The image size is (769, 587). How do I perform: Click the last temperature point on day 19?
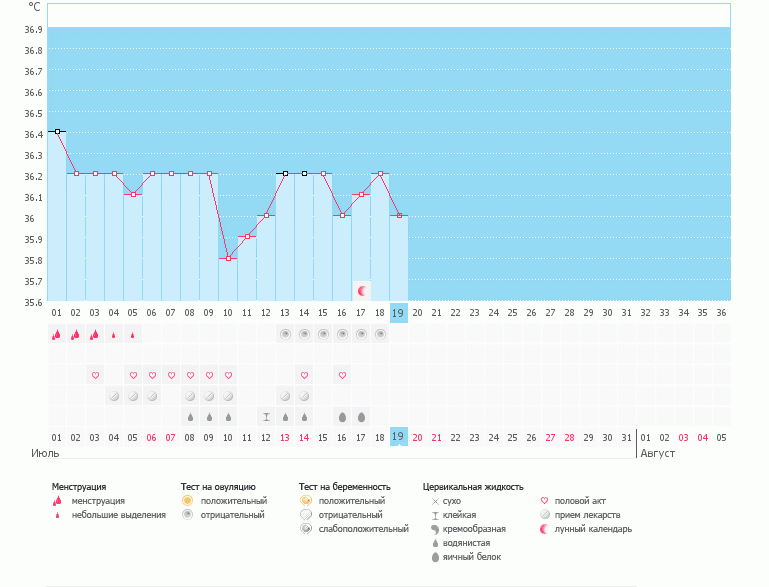click(x=399, y=215)
